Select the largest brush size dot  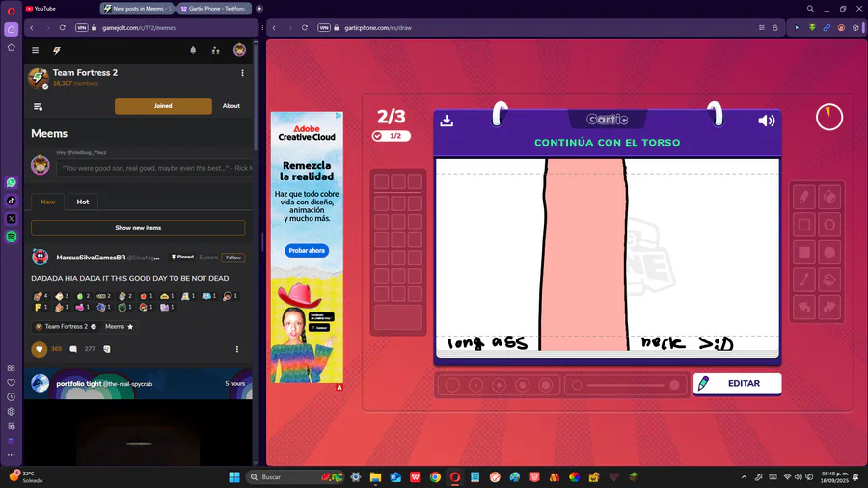pyautogui.click(x=546, y=385)
